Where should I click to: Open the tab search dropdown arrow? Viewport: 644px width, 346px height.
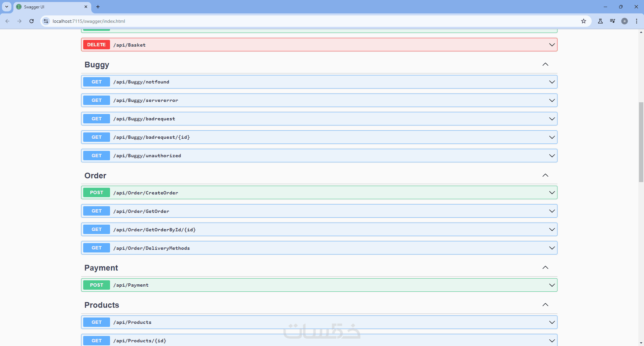click(x=7, y=7)
